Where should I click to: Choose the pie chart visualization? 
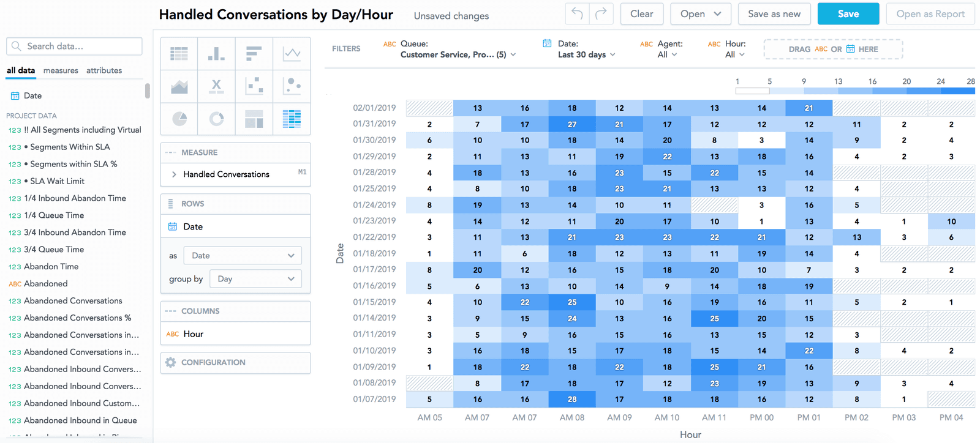179,119
